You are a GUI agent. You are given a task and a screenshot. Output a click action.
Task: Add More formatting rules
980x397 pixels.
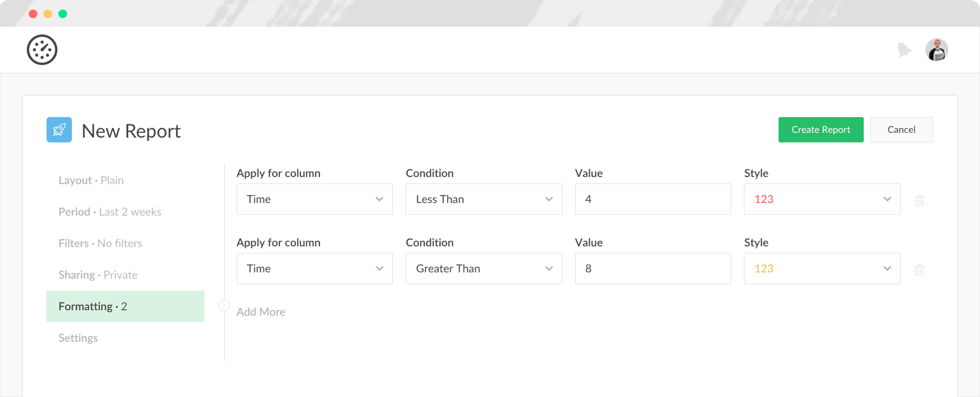[261, 312]
